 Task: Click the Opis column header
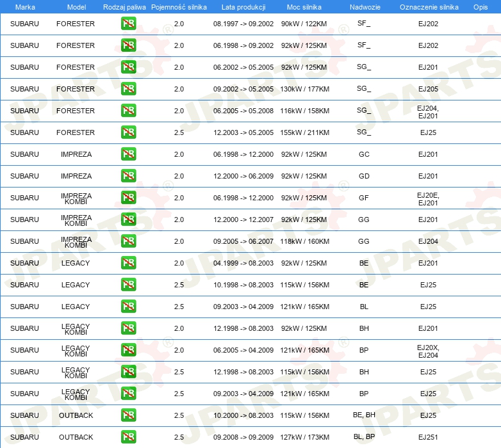[480, 7]
